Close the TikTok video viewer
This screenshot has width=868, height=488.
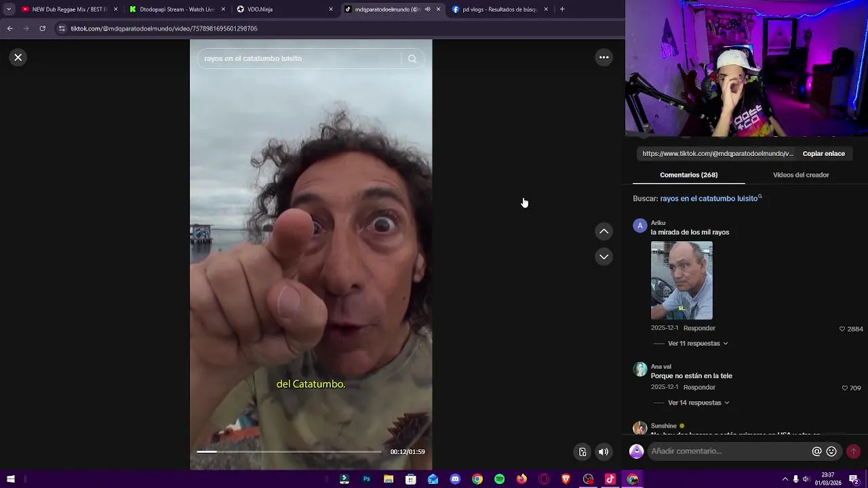pyautogui.click(x=18, y=58)
